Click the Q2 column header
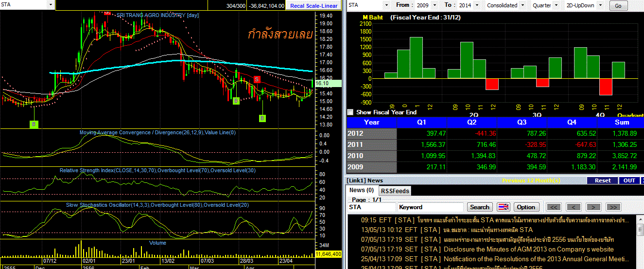The width and height of the screenshot is (644, 269). pyautogui.click(x=472, y=122)
